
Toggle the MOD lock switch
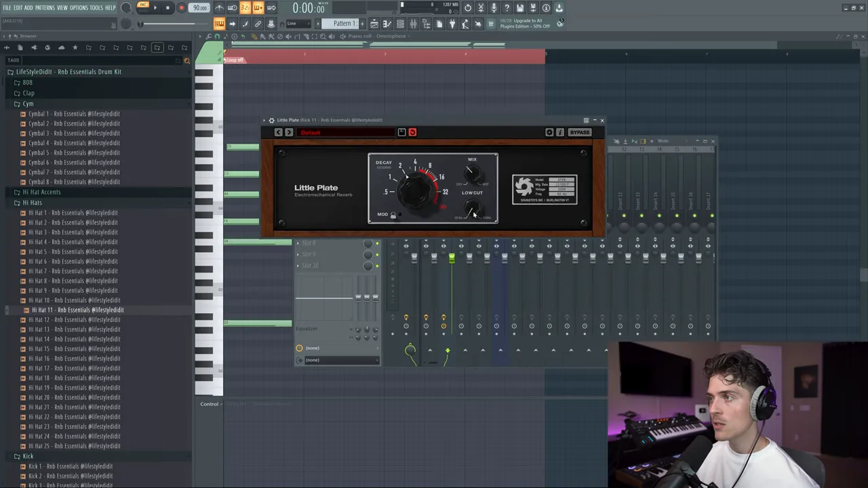[x=393, y=215]
